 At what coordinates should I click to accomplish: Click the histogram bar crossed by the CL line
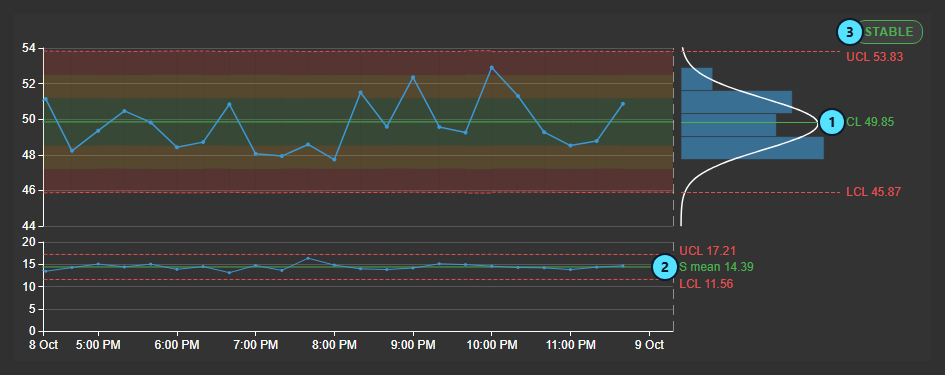pyautogui.click(x=729, y=125)
